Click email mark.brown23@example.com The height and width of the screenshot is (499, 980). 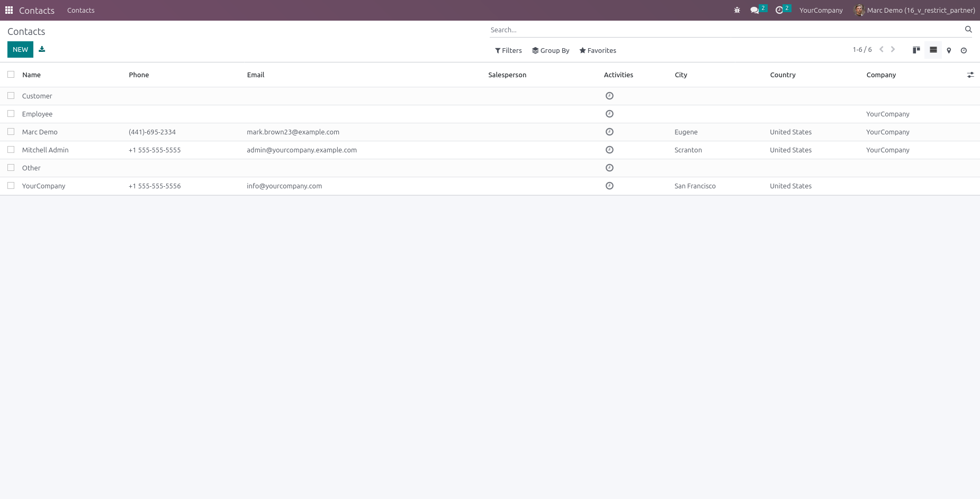293,132
